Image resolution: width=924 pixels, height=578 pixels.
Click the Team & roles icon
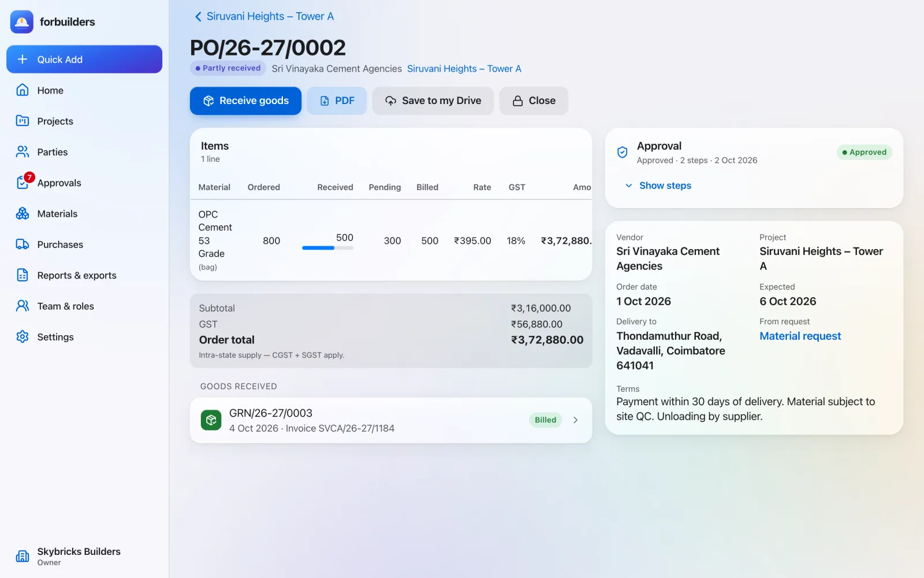(23, 306)
